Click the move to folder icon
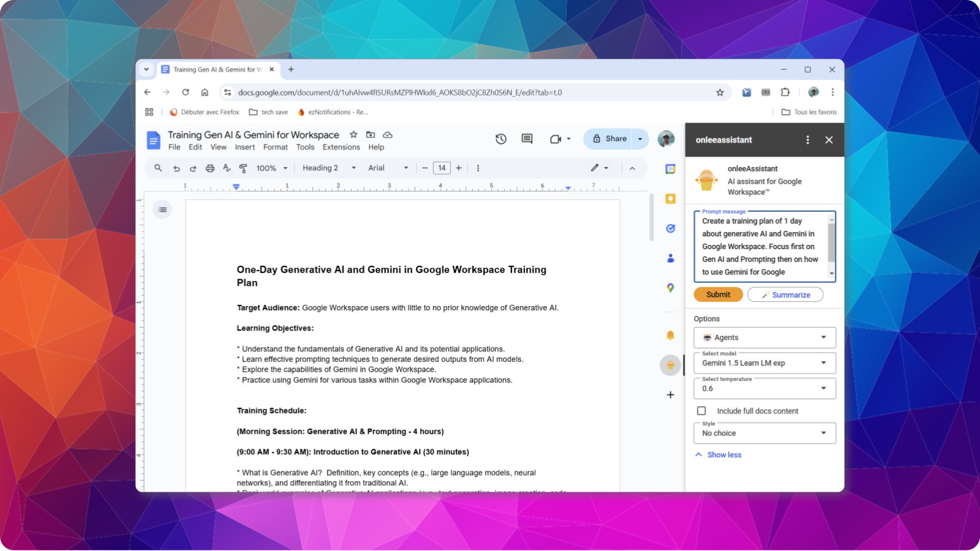Image resolution: width=980 pixels, height=551 pixels. coord(371,135)
